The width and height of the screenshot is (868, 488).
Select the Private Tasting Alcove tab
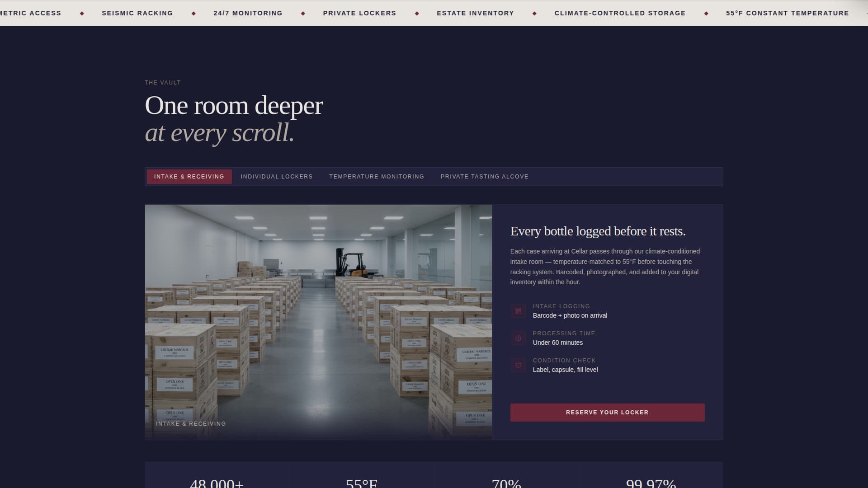click(484, 177)
